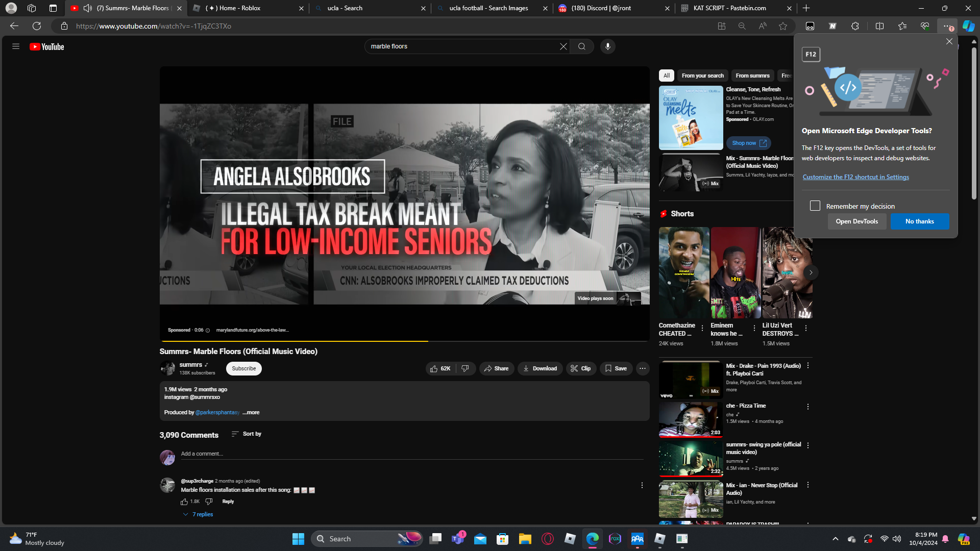Share the Marble Floors video
Viewport: 980px width, 551px height.
(497, 368)
